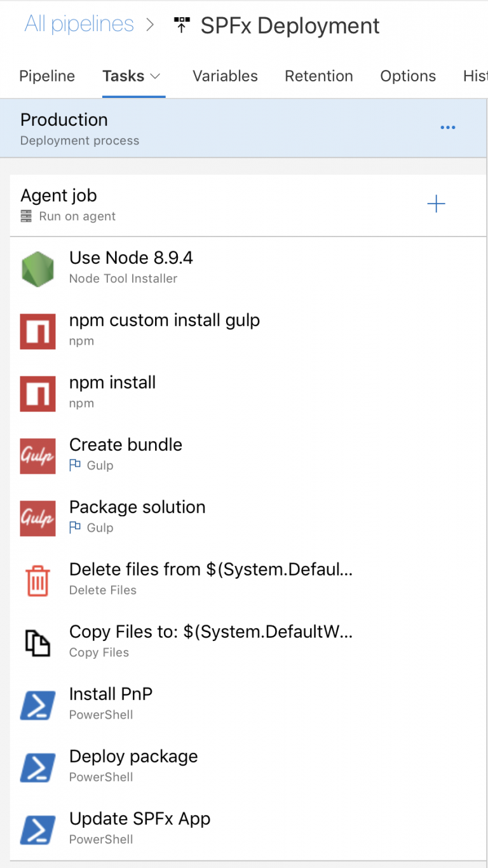This screenshot has height=868, width=488.
Task: Select the Deploy package task
Action: pos(133,757)
